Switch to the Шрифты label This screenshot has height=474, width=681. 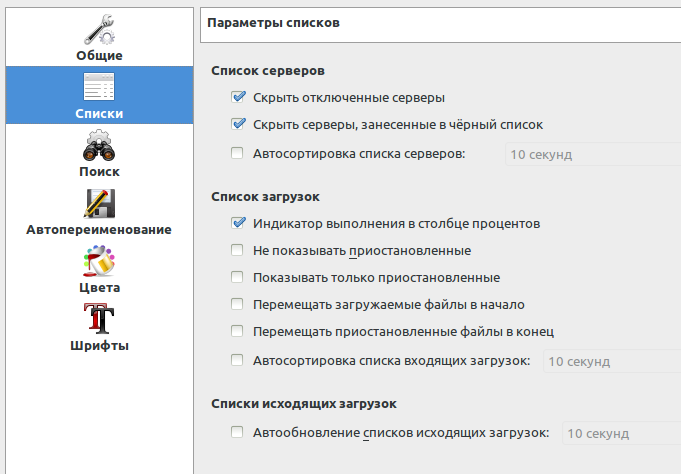coord(99,346)
